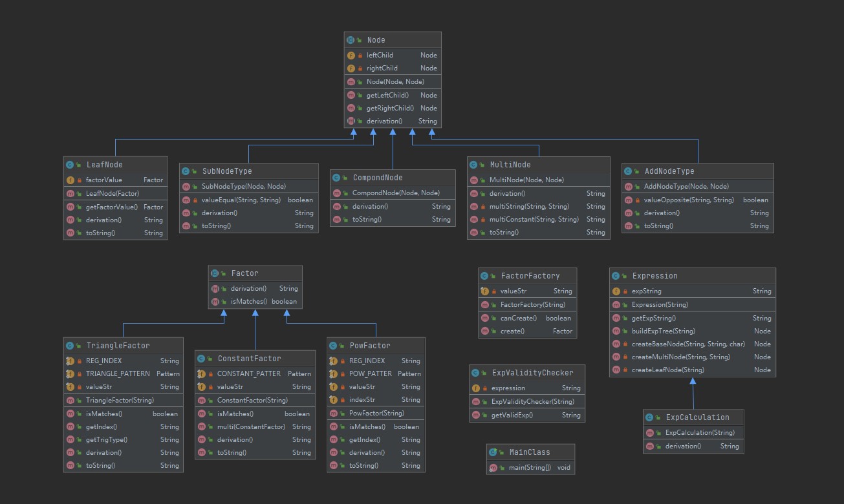Click the method icon beside main(String[])
844x504 pixels.
click(493, 467)
